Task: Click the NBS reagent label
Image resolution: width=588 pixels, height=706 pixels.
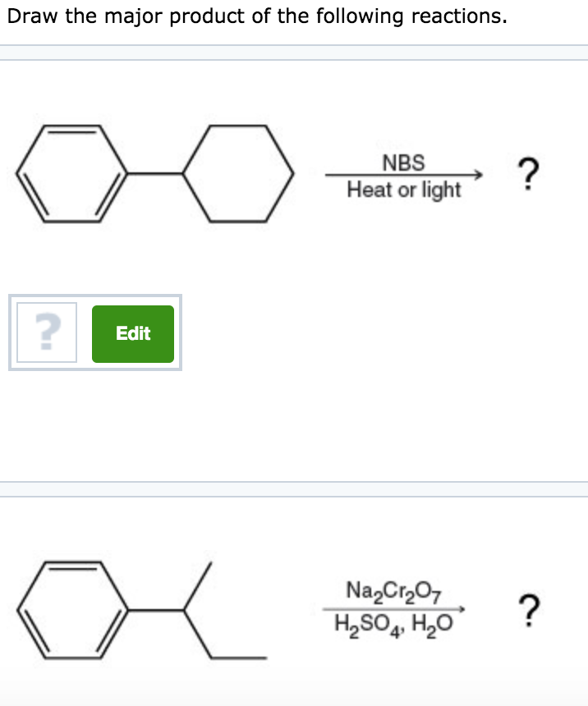Action: point(403,163)
